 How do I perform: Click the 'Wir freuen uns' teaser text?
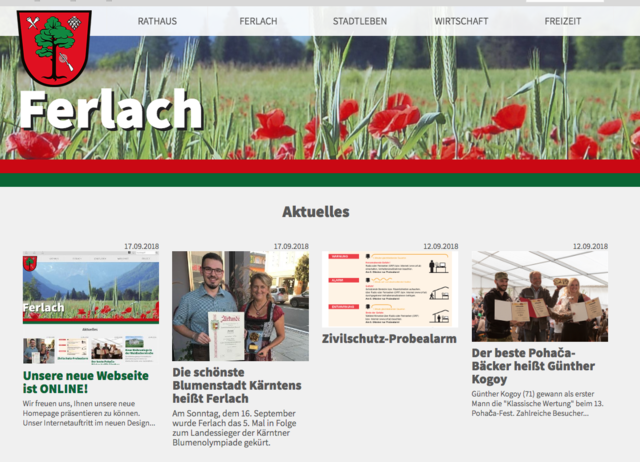coord(89,413)
